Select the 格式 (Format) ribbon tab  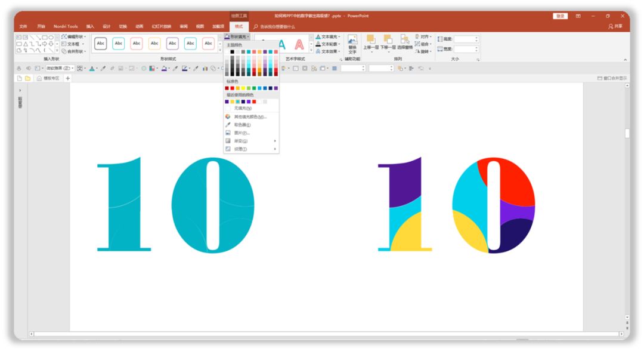(239, 26)
